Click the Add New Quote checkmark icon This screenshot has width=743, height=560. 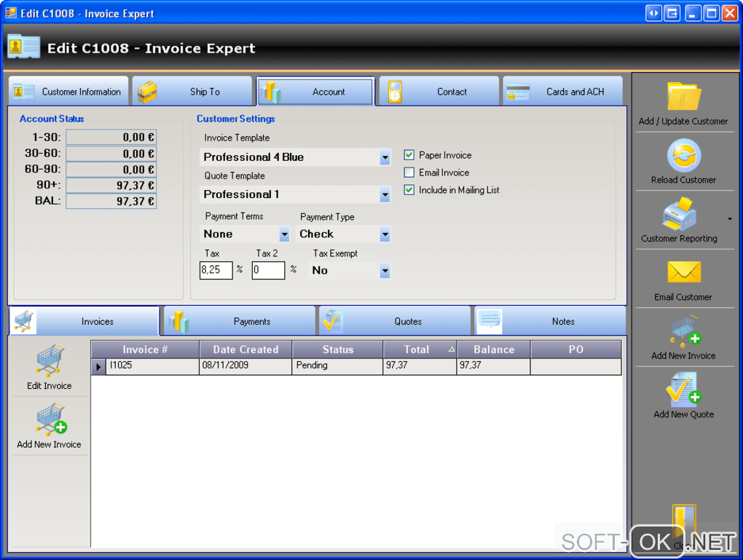[683, 390]
